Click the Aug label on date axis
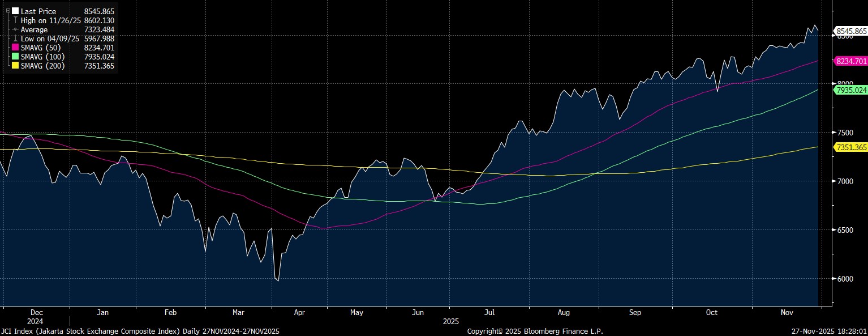868x336 pixels. (562, 312)
